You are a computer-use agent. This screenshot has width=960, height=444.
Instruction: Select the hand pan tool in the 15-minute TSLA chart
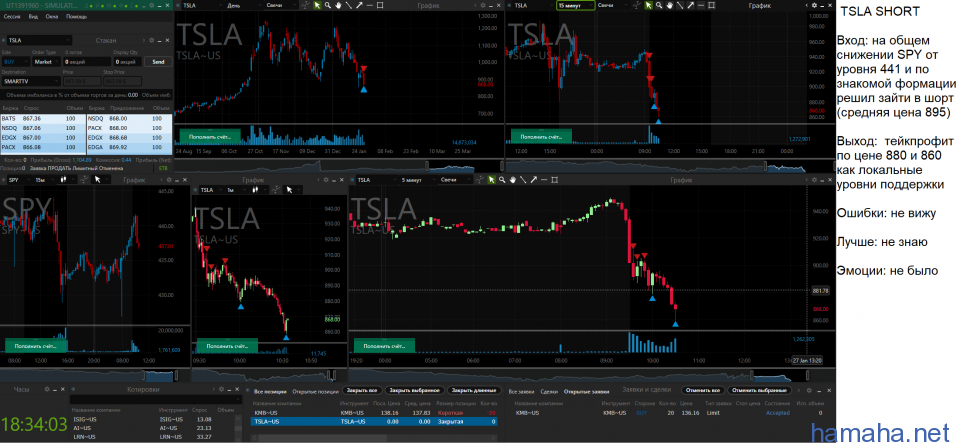tap(669, 5)
